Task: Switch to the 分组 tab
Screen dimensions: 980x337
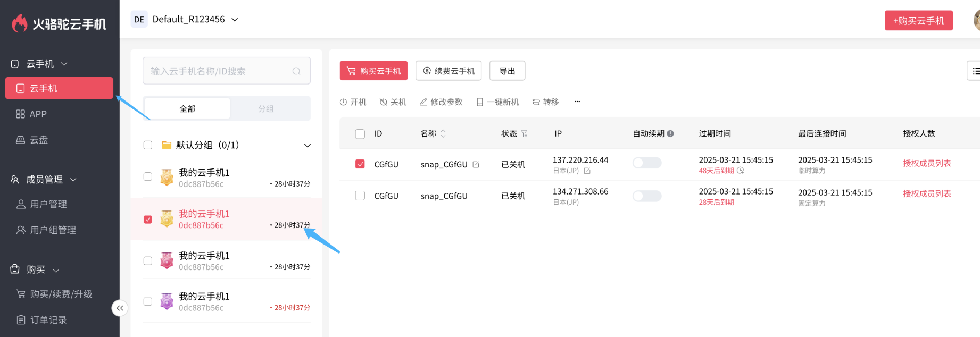Action: tap(266, 109)
